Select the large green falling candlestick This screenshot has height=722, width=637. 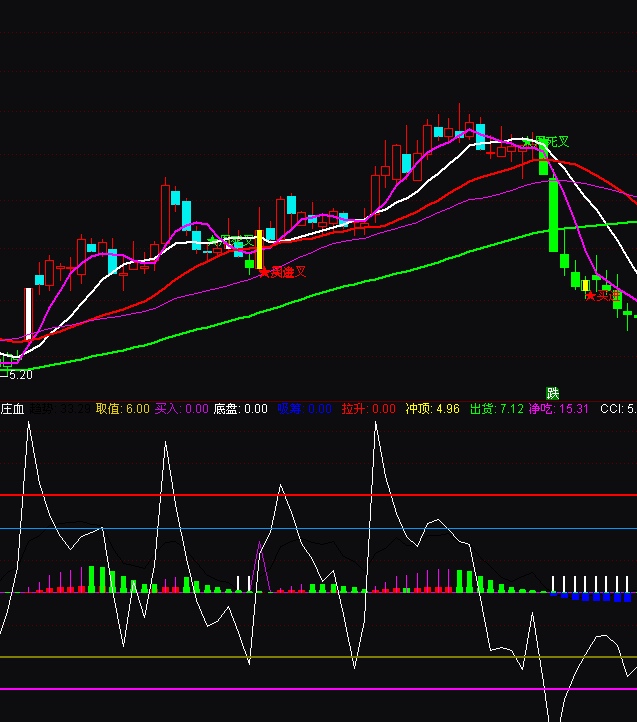pyautogui.click(x=553, y=214)
